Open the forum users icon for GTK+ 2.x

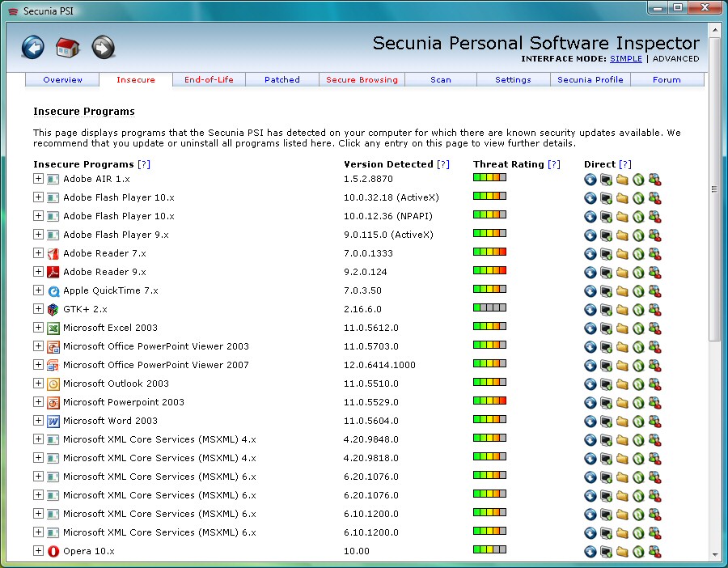(x=654, y=310)
